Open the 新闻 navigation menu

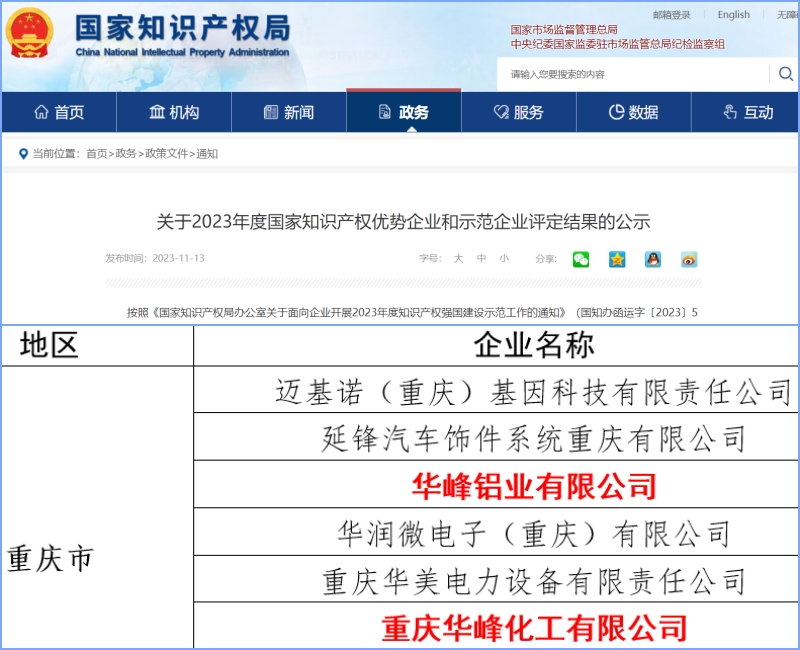point(289,112)
